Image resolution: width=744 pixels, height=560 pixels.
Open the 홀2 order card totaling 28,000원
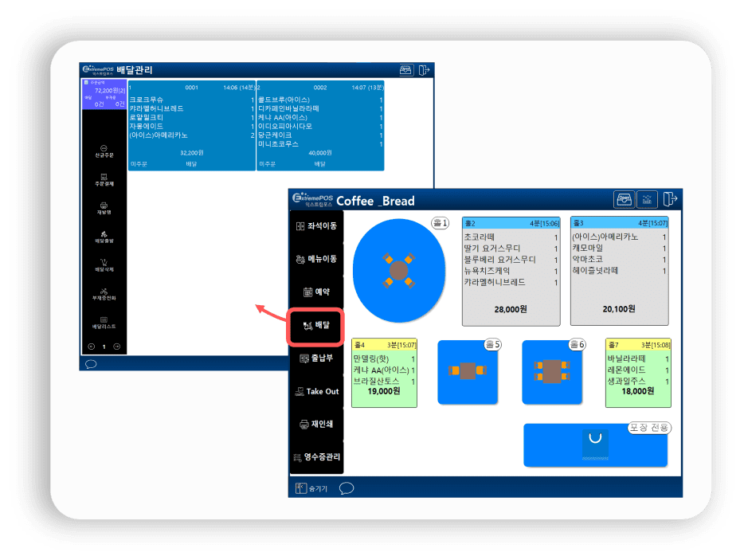click(x=511, y=271)
